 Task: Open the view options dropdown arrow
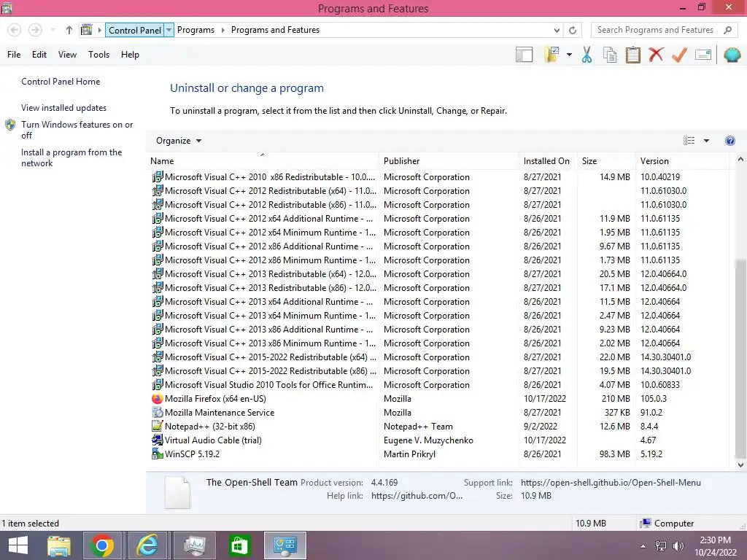(x=706, y=141)
